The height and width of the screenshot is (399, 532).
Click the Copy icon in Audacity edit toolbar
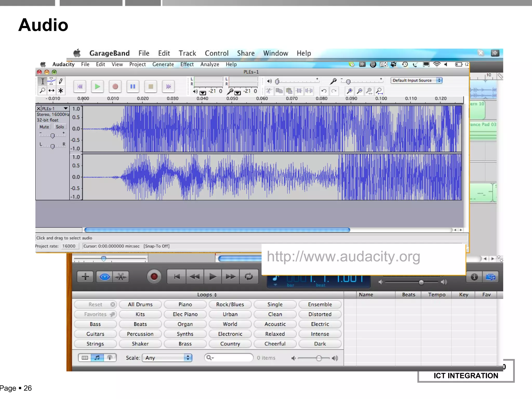point(279,91)
